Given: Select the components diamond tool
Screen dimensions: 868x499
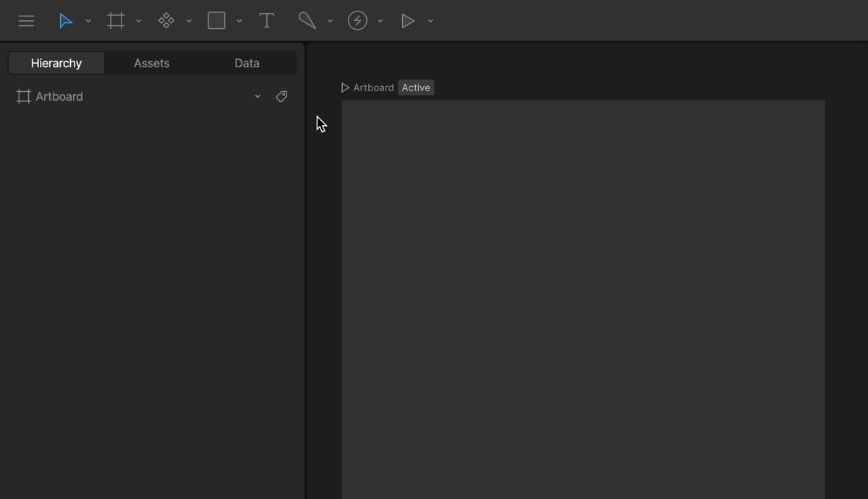Looking at the screenshot, I should pos(166,21).
